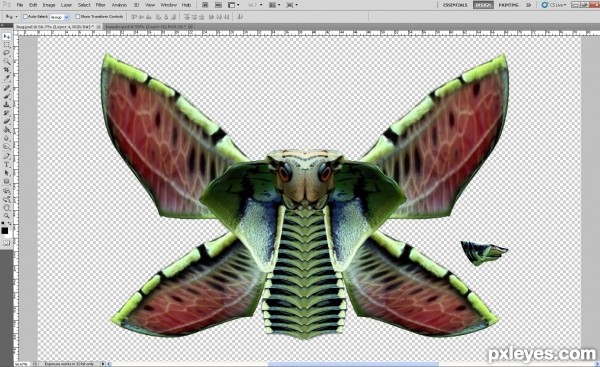This screenshot has width=600, height=367.
Task: Open the Layer menu
Action: pos(67,5)
